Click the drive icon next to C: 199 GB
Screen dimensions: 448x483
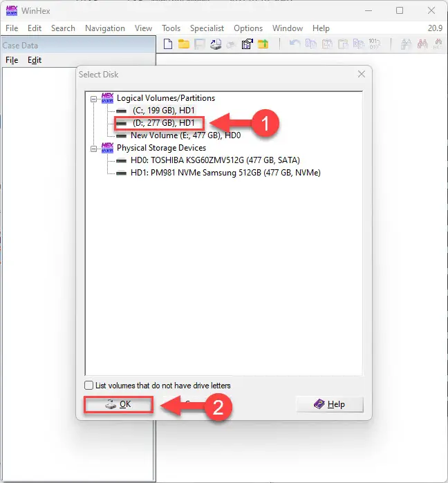coord(122,111)
